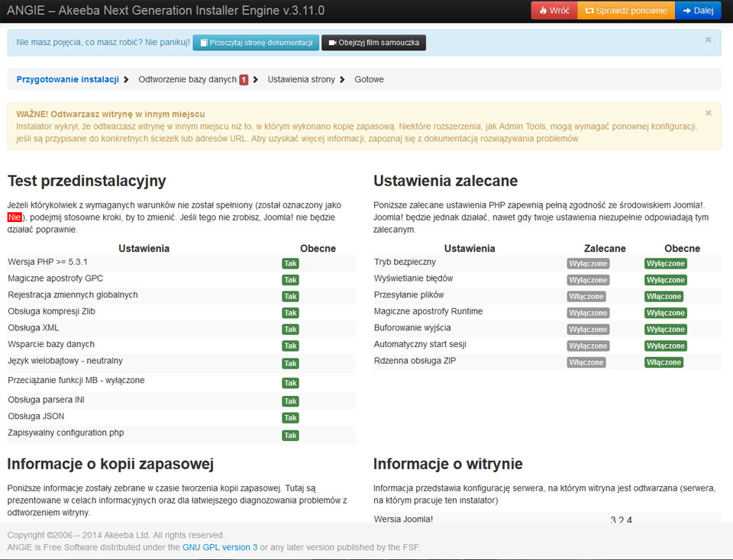733x560 pixels.
Task: Click Zalecane badge for Tryb bezpieczny
Action: click(588, 263)
